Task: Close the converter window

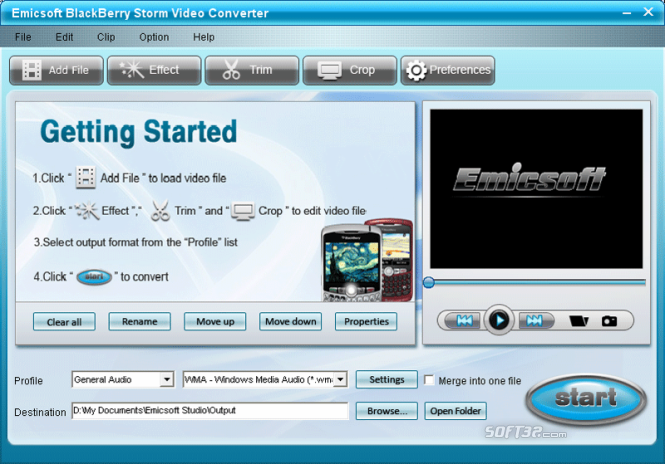Action: (x=648, y=12)
